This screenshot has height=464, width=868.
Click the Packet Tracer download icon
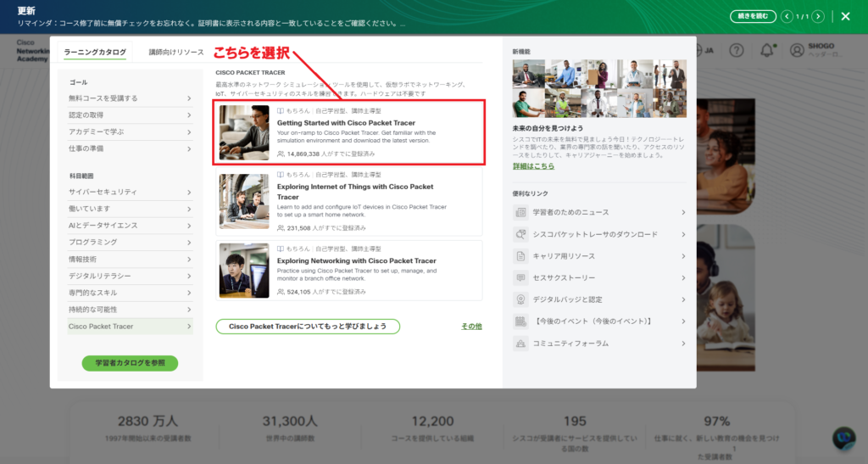click(x=520, y=234)
